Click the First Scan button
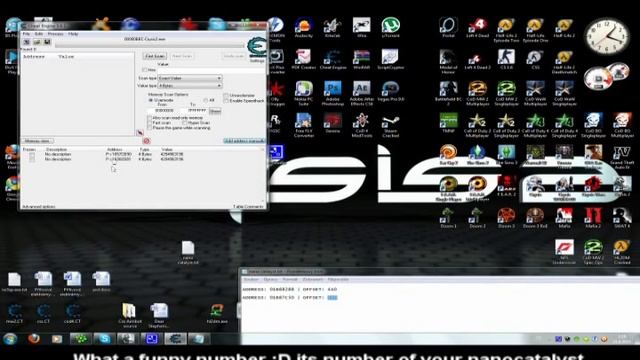 (155, 56)
